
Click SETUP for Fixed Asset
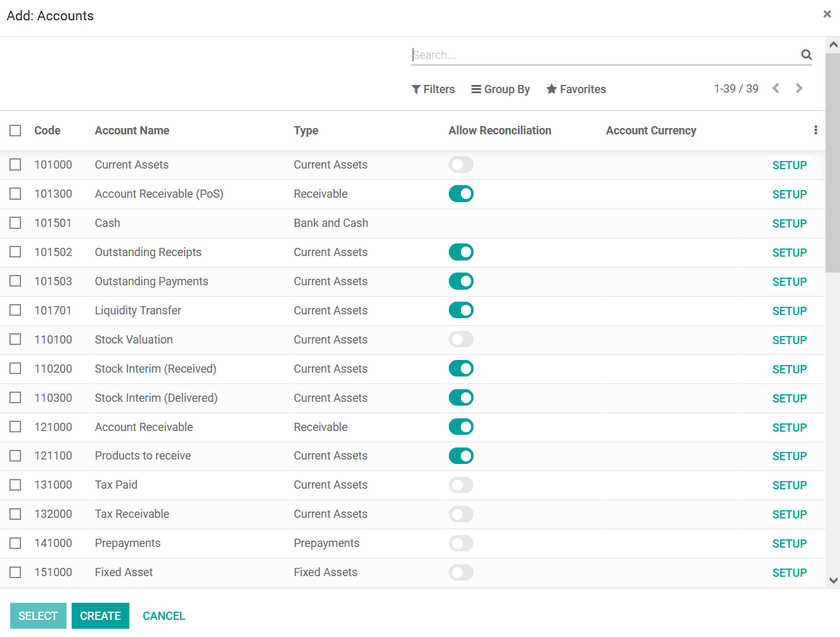coord(789,573)
